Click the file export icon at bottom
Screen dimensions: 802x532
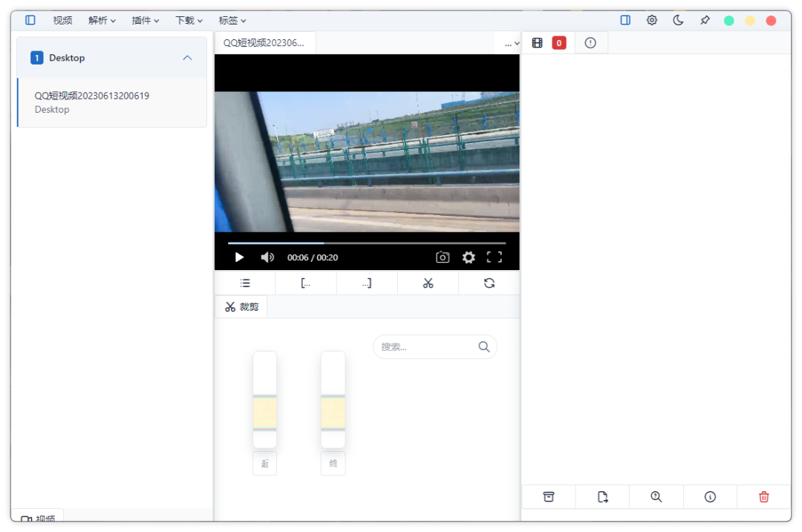click(603, 497)
